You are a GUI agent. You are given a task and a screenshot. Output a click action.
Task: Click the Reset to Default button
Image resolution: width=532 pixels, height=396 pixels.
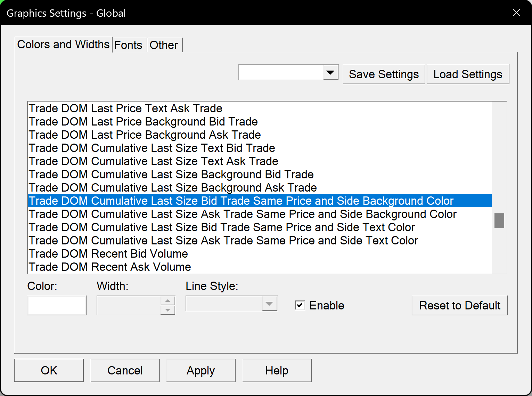(x=459, y=305)
